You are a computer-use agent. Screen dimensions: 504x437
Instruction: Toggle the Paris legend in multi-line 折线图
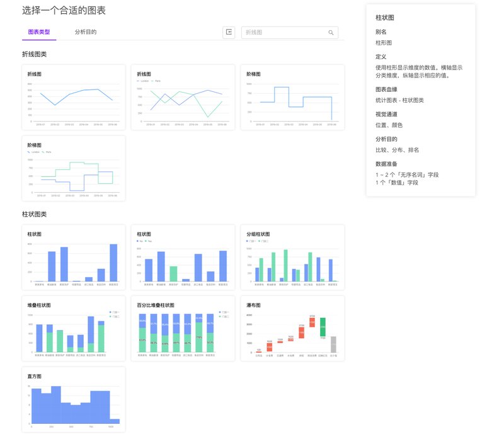click(156, 82)
